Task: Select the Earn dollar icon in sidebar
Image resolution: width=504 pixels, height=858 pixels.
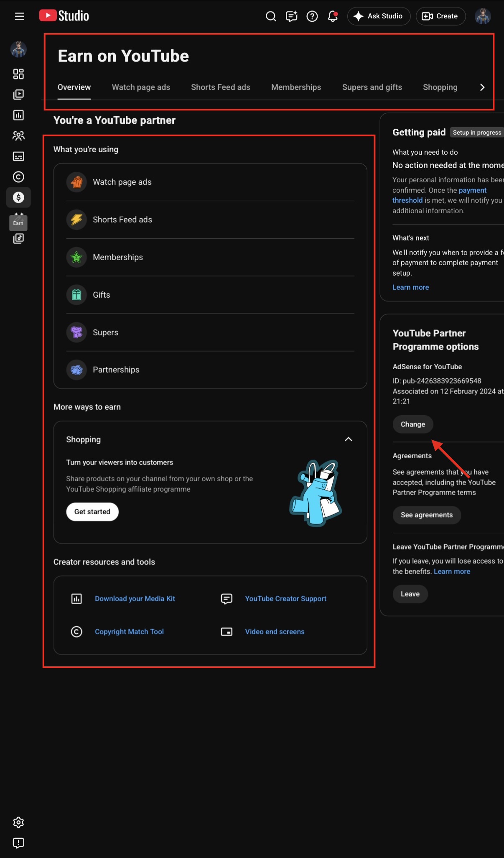Action: click(x=18, y=197)
